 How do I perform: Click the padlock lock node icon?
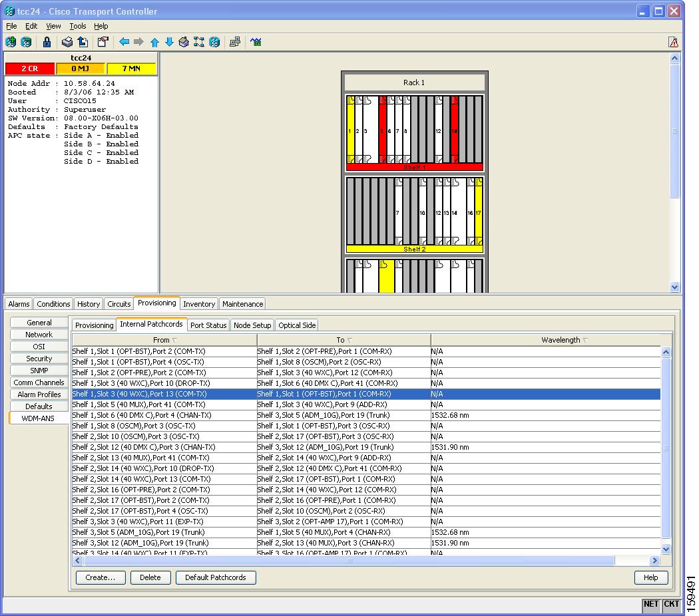(47, 42)
